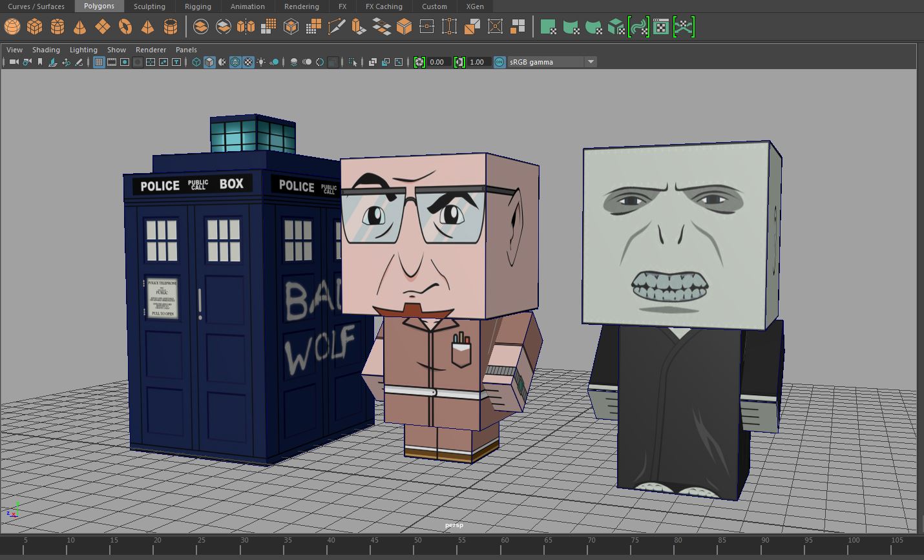Click the Spherical UV mapping icon
This screenshot has width=924, height=560.
594,26
